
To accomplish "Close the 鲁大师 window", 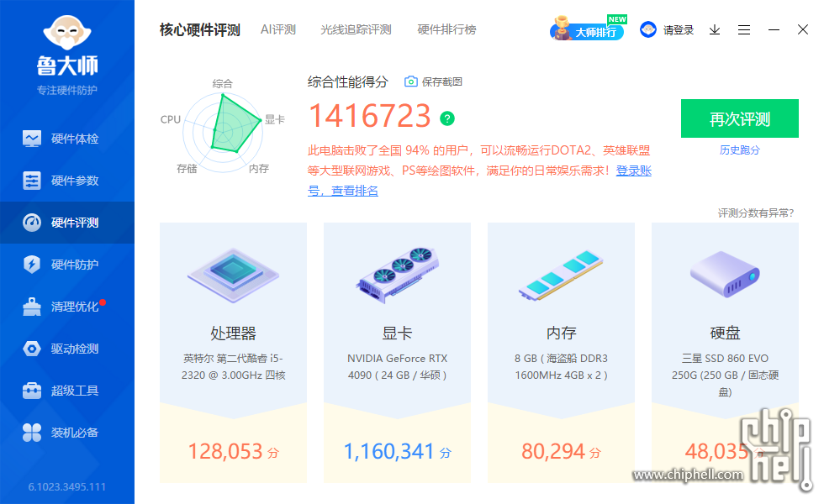I will (802, 29).
